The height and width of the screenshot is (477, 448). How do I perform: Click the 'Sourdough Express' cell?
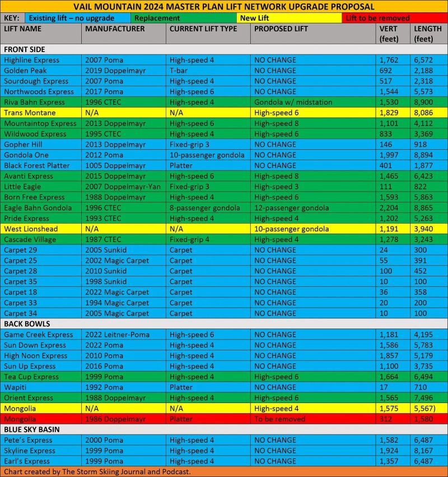tap(41, 81)
